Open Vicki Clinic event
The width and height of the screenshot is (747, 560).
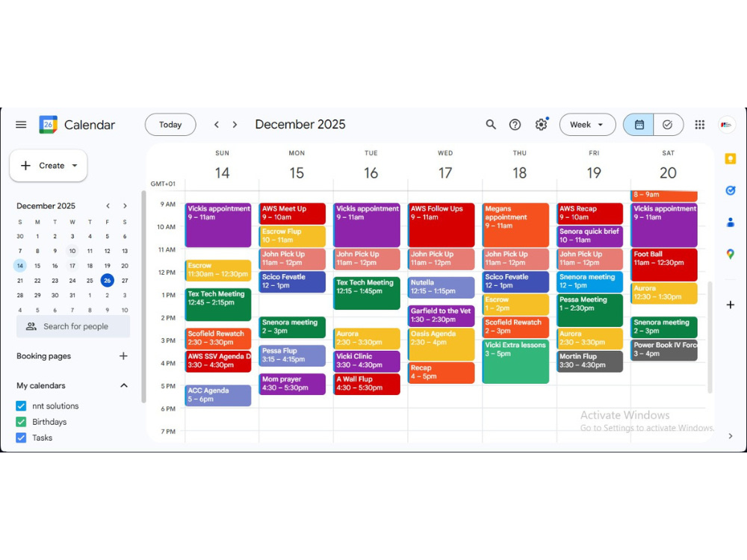pos(366,361)
